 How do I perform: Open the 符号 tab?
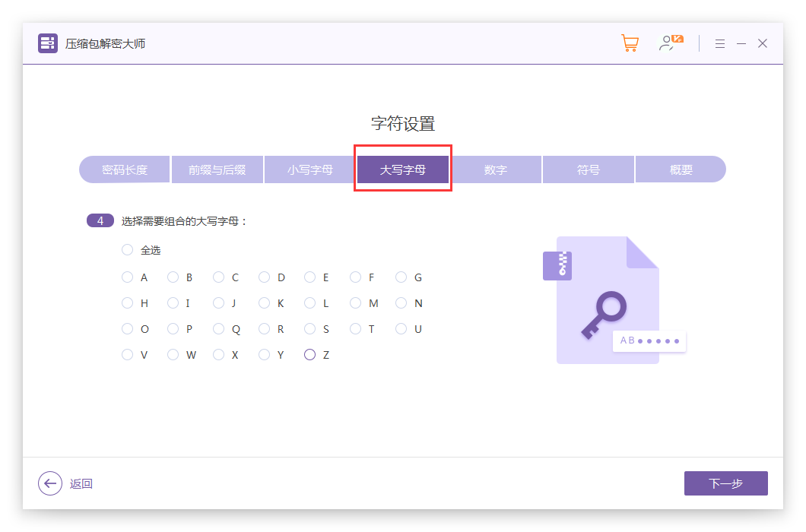pyautogui.click(x=589, y=169)
